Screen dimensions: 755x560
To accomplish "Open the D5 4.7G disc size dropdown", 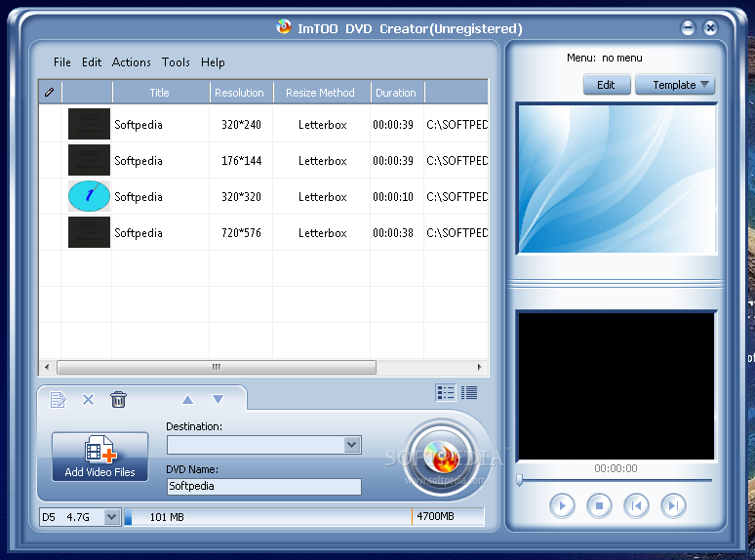I will click(x=112, y=517).
